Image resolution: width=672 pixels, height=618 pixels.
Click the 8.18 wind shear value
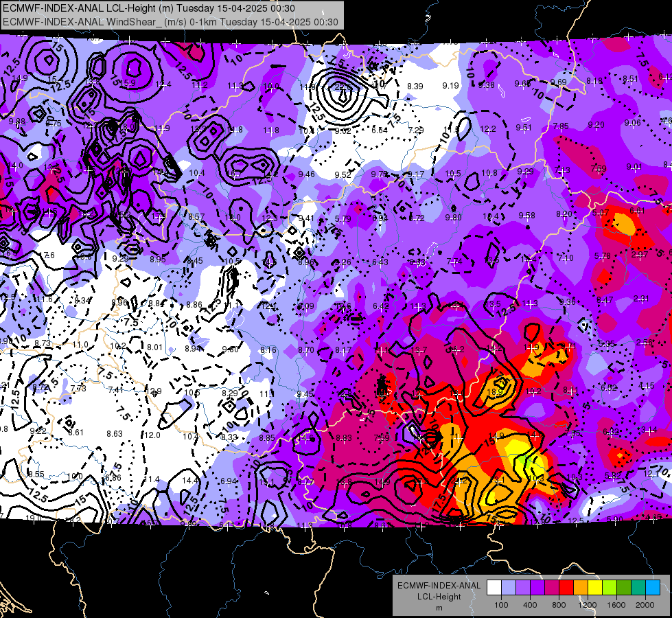click(594, 81)
